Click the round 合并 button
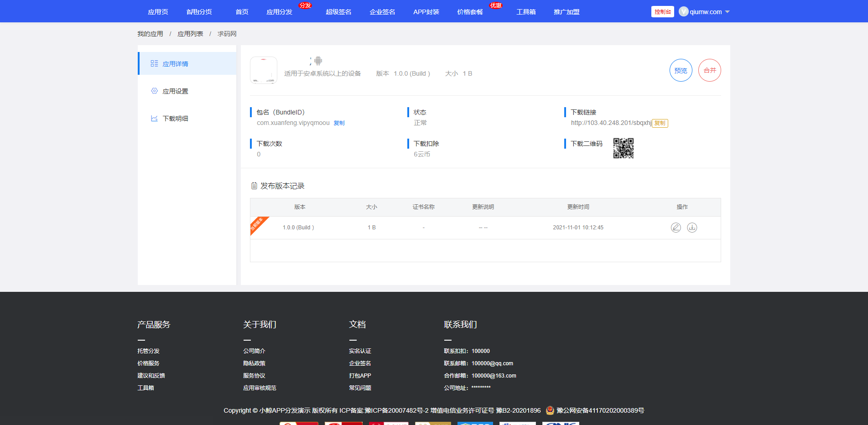Image resolution: width=868 pixels, height=425 pixels. point(709,71)
